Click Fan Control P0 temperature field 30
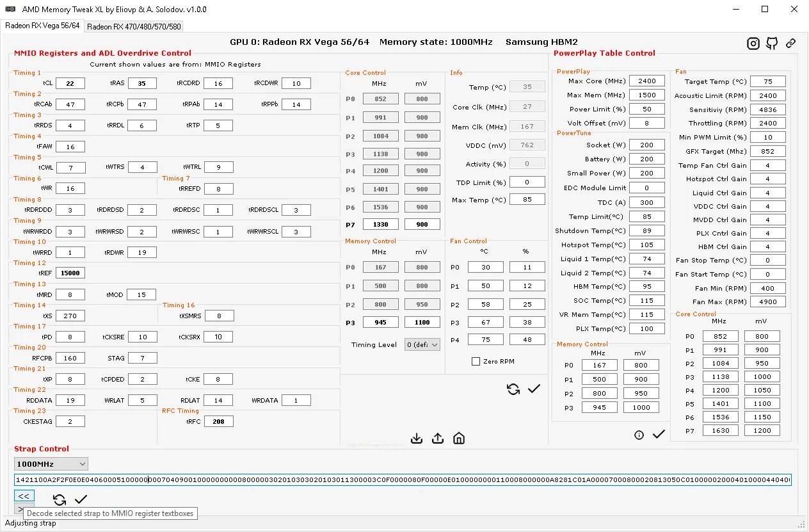Image resolution: width=809 pixels, height=532 pixels. coord(486,267)
